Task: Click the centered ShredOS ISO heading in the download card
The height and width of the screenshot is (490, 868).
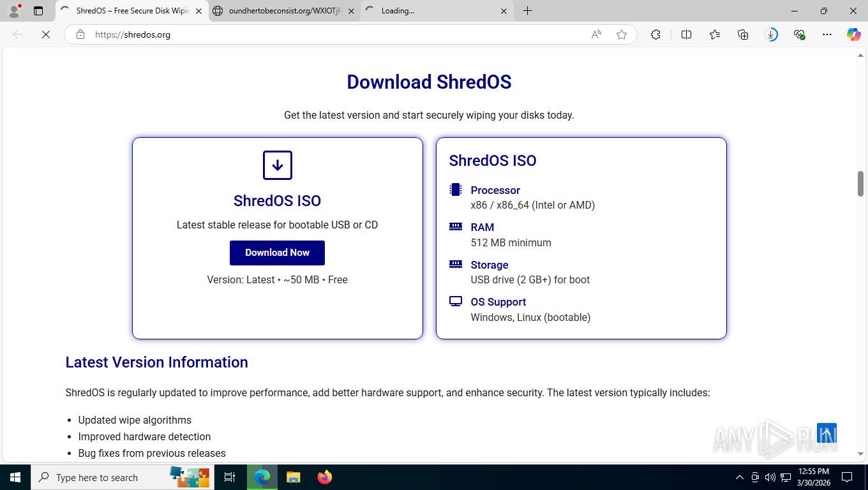Action: [277, 200]
